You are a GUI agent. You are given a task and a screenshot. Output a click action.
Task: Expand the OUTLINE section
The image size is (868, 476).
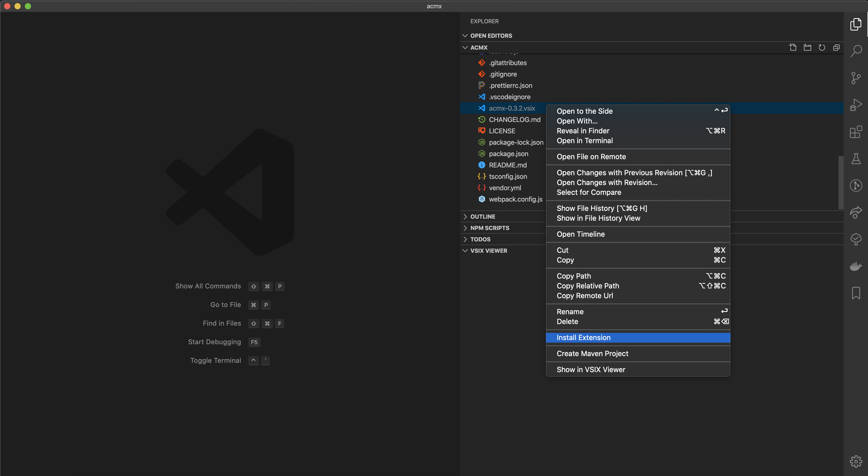pyautogui.click(x=503, y=217)
